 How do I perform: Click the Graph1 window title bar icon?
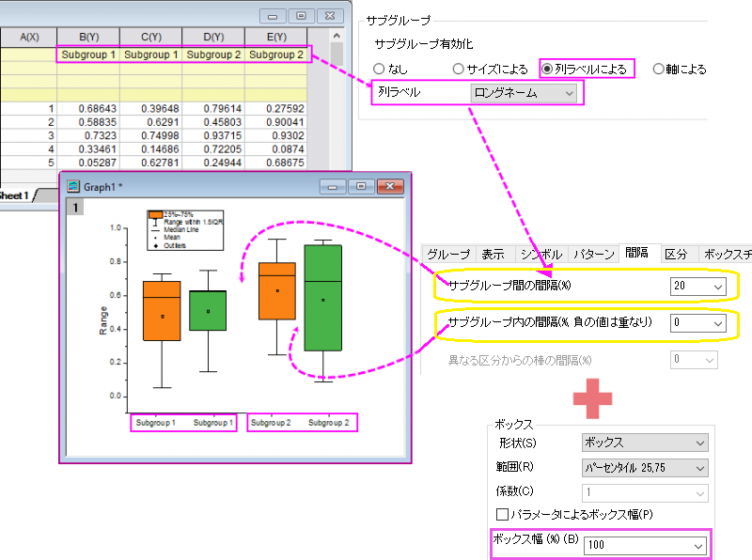coord(72,186)
